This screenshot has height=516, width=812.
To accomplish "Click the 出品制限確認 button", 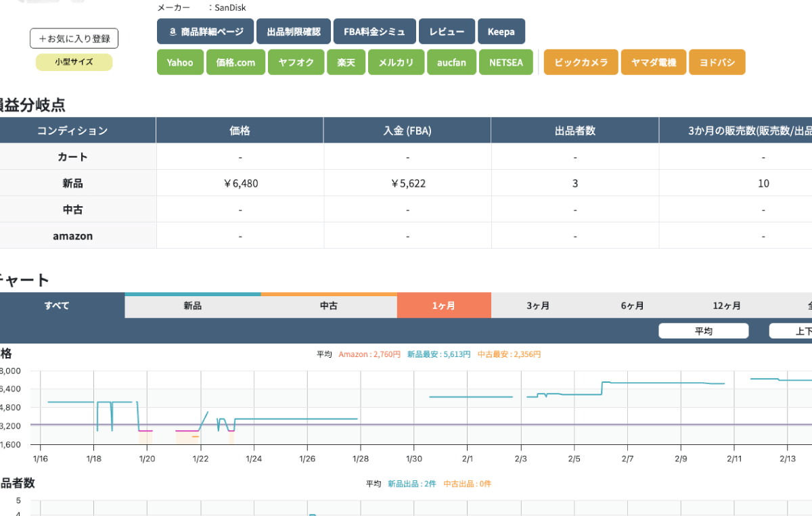I will [294, 32].
